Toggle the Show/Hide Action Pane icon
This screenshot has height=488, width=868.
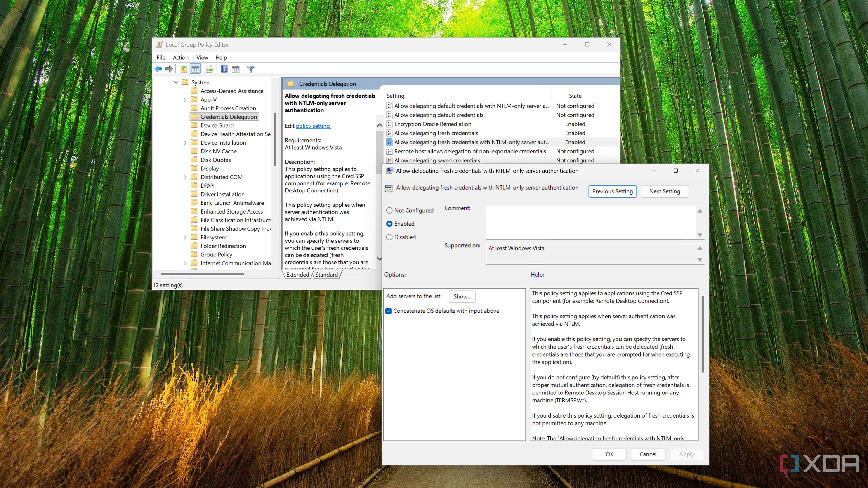point(236,69)
